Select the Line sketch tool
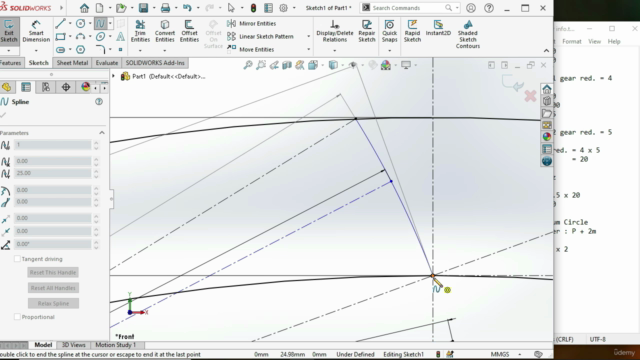 point(60,24)
